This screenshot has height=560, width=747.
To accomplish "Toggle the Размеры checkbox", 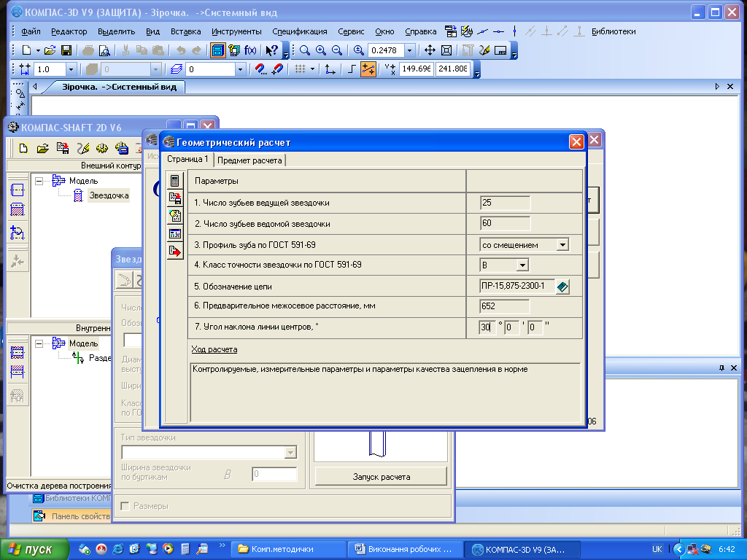I will click(x=125, y=506).
